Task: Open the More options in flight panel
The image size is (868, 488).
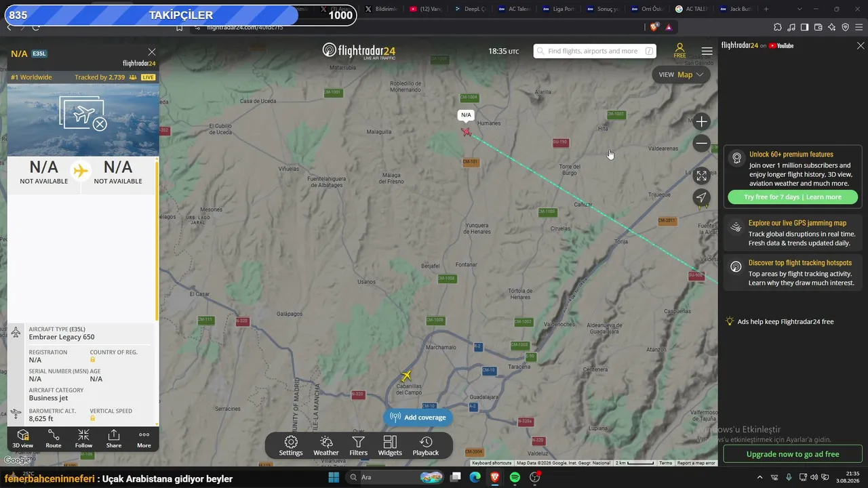Action: 144,439
